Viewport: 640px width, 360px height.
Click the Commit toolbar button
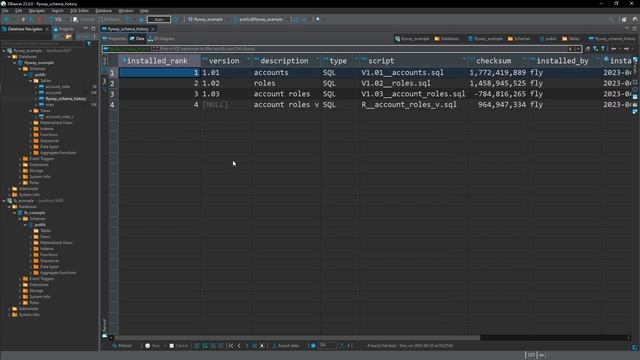(x=83, y=19)
